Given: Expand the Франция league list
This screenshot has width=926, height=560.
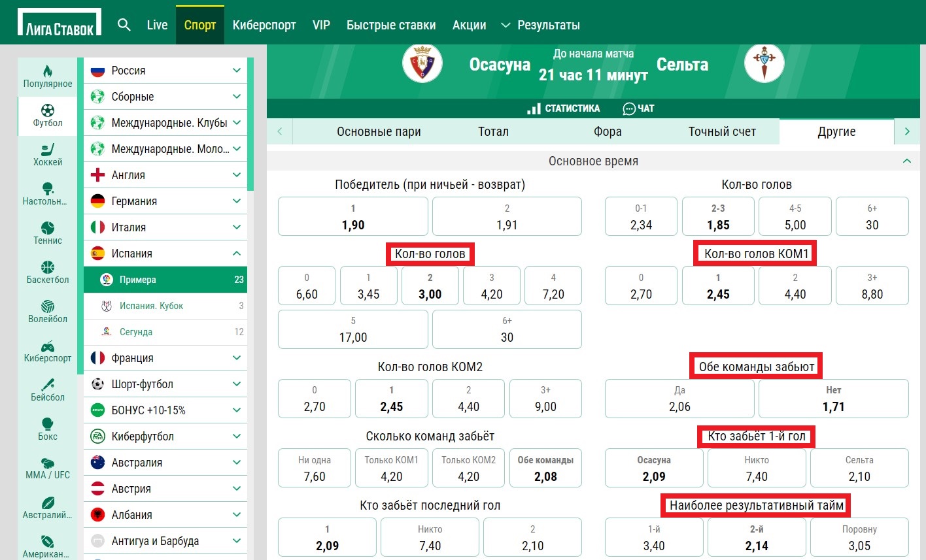Looking at the screenshot, I should pyautogui.click(x=236, y=358).
